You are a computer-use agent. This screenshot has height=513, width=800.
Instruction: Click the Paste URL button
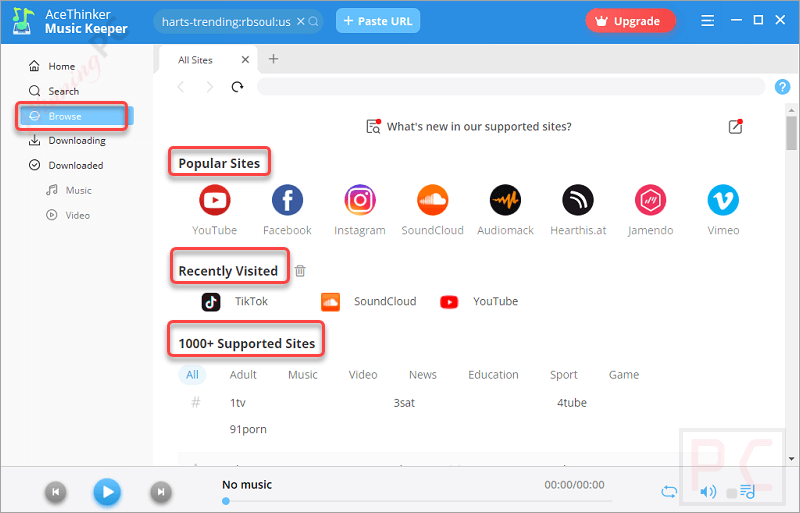coord(378,21)
